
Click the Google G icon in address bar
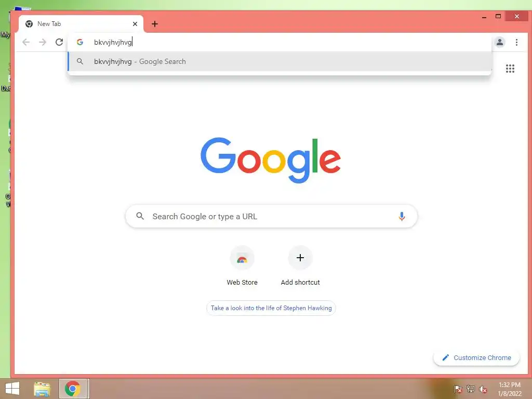coord(79,42)
